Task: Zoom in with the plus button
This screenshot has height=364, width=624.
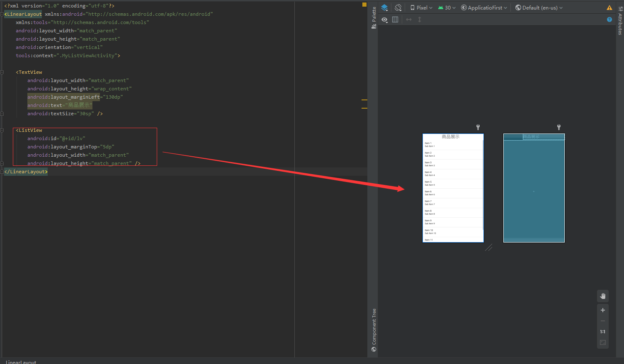Action: tap(603, 310)
